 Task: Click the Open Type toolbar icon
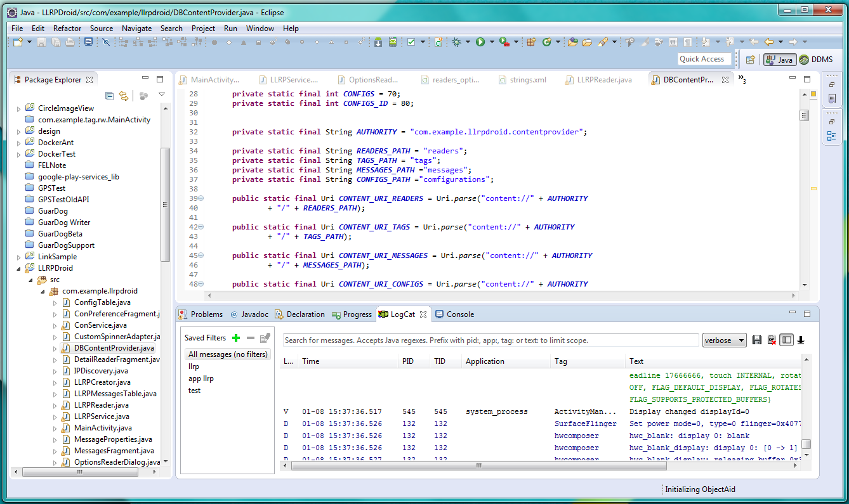click(x=573, y=42)
